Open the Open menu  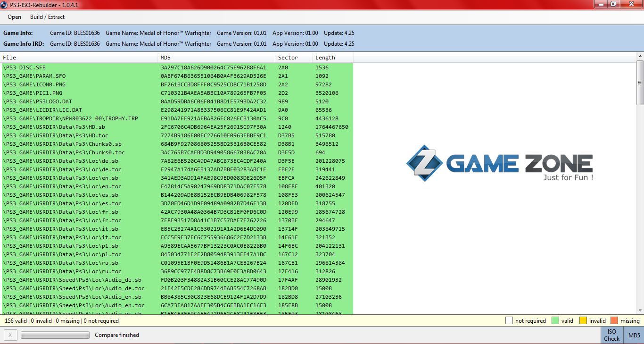point(14,17)
